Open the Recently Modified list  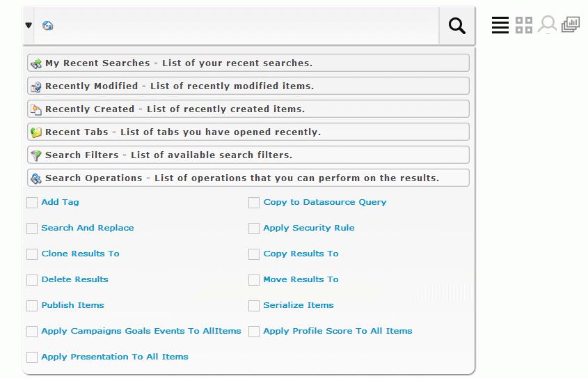(248, 86)
